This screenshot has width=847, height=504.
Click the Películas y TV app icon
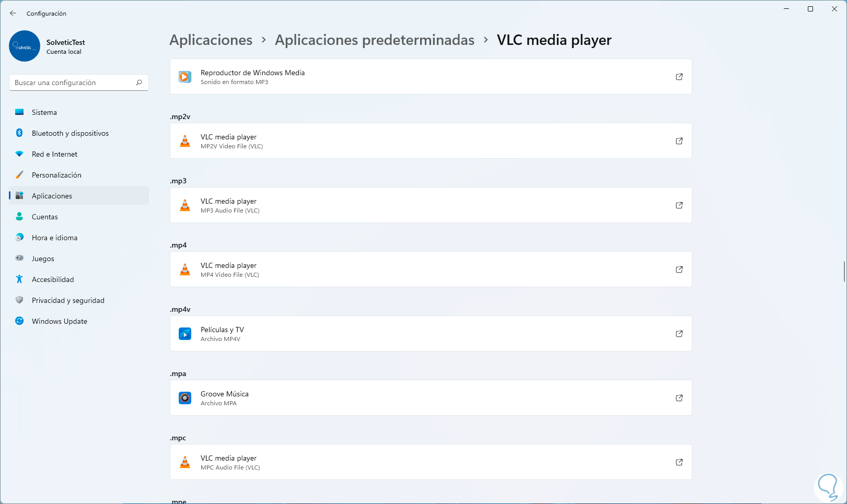tap(185, 334)
